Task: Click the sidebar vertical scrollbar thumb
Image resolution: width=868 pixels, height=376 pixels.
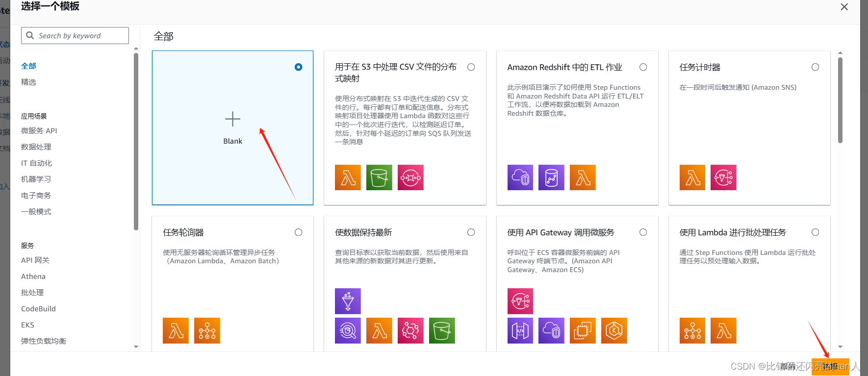Action: click(136, 142)
